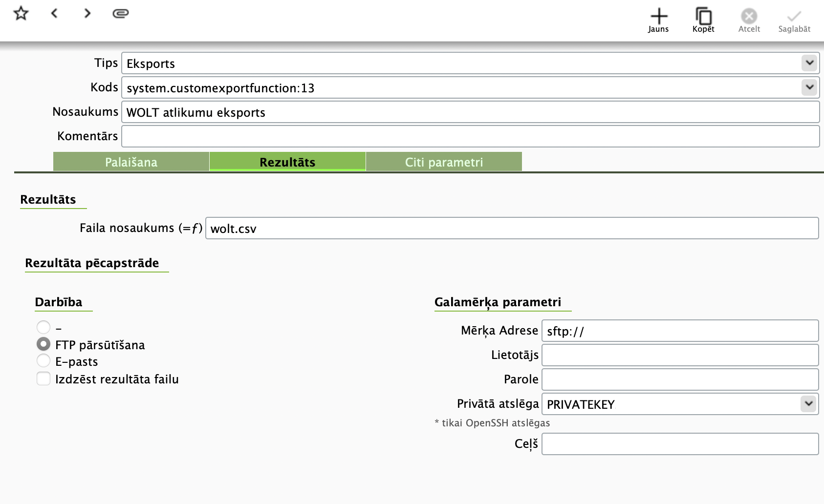Click the Faila nosaukums field with wolt.csv

click(511, 228)
